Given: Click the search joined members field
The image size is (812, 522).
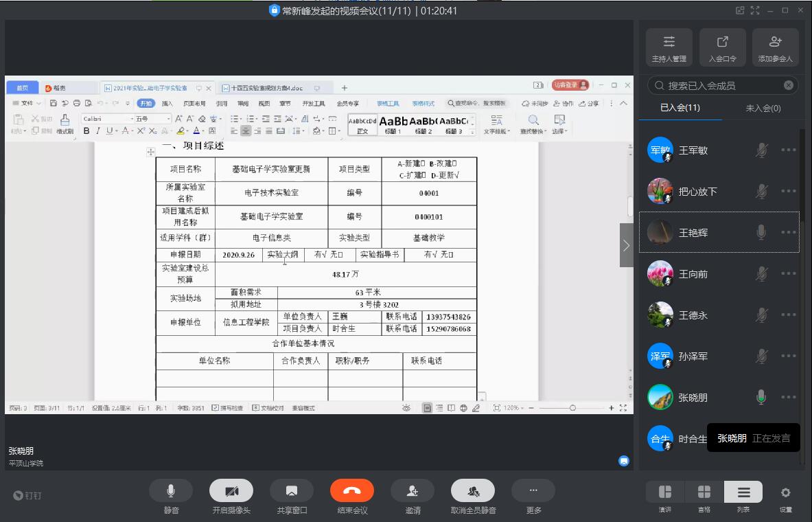Looking at the screenshot, I should [721, 85].
